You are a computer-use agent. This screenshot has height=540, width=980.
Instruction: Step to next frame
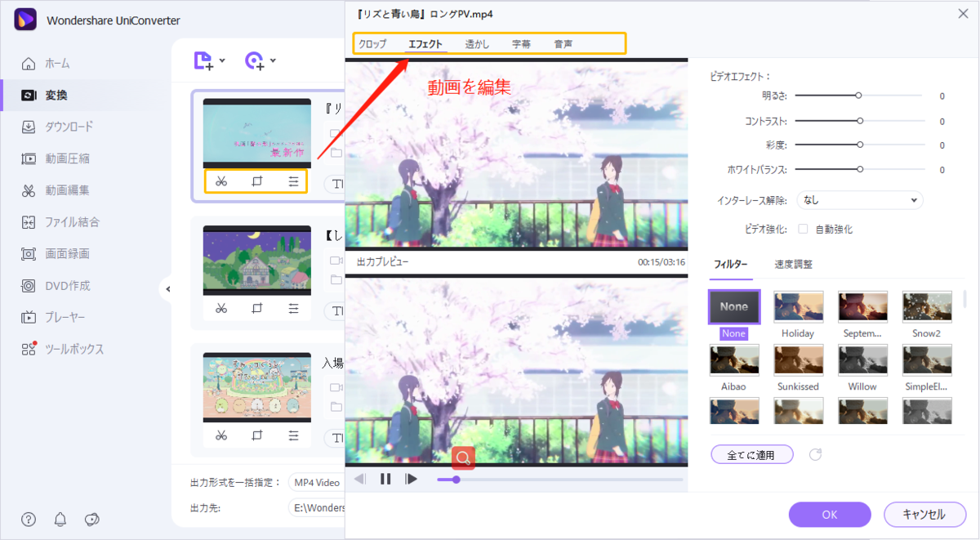[412, 479]
